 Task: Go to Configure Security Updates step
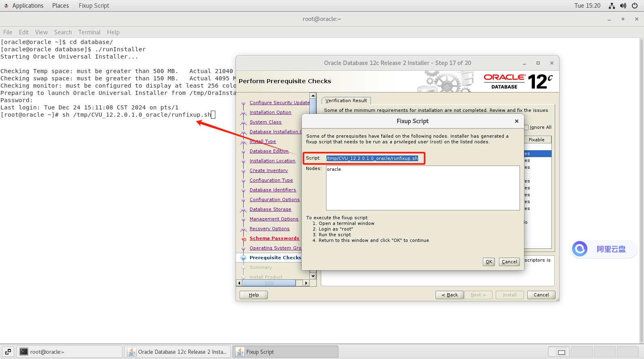[280, 103]
